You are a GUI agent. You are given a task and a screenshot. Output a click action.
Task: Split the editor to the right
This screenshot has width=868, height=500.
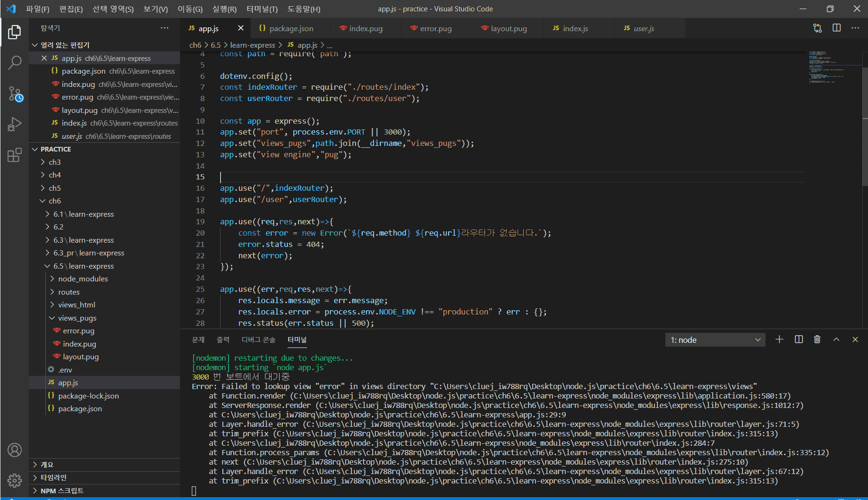pos(836,28)
